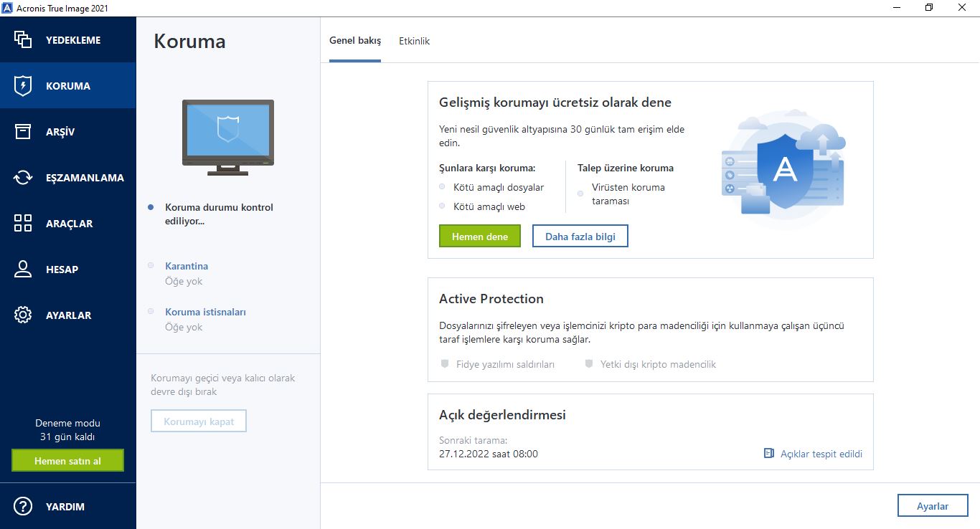The height and width of the screenshot is (529, 980).
Task: Restore down the application window
Action: pyautogui.click(x=929, y=7)
